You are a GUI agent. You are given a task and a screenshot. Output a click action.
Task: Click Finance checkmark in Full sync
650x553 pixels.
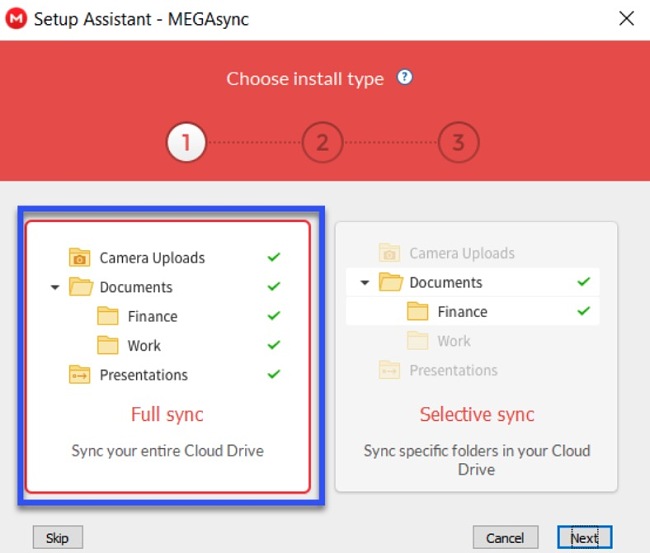point(274,315)
